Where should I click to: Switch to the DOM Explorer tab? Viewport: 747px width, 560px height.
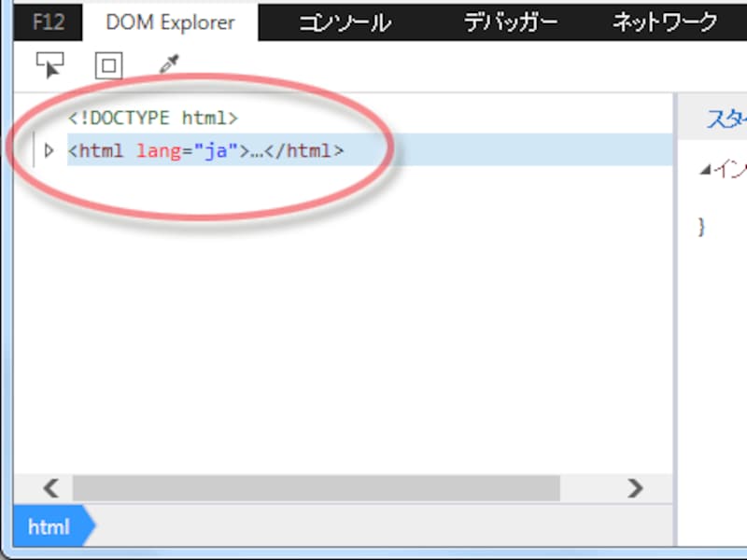pyautogui.click(x=170, y=22)
